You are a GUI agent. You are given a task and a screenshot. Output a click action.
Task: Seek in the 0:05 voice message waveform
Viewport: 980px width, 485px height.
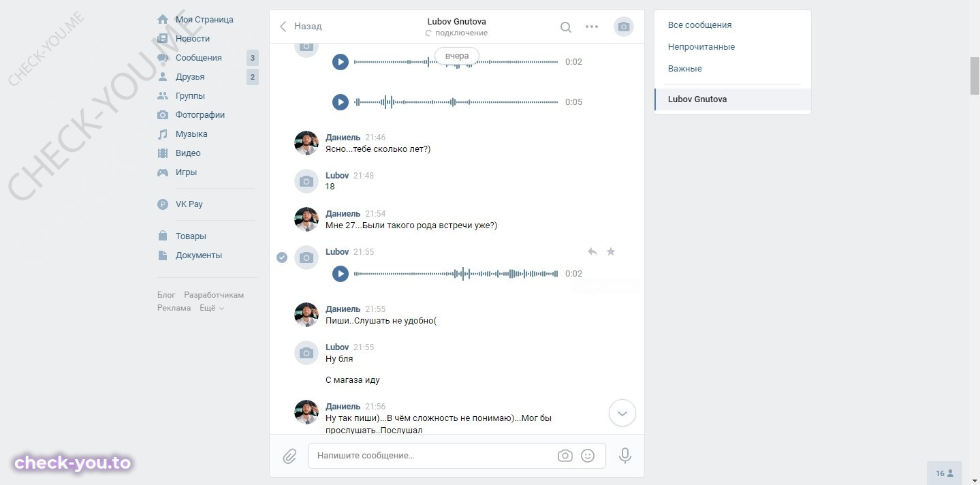456,102
